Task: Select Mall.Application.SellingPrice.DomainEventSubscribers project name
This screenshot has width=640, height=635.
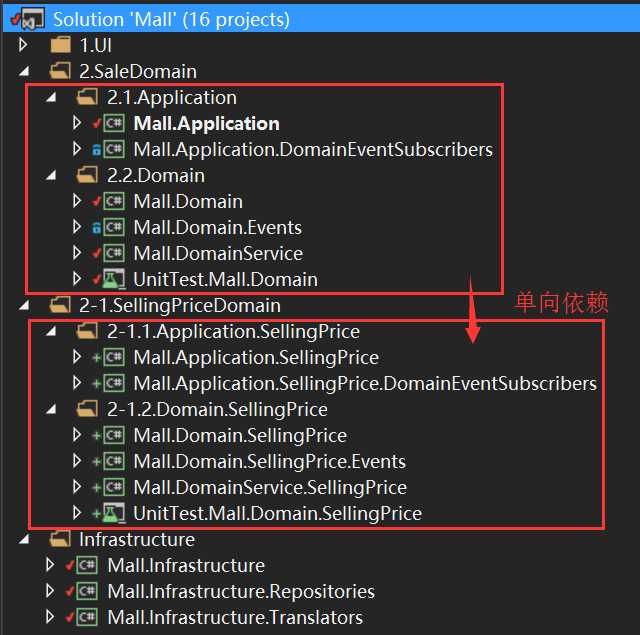Action: click(365, 384)
